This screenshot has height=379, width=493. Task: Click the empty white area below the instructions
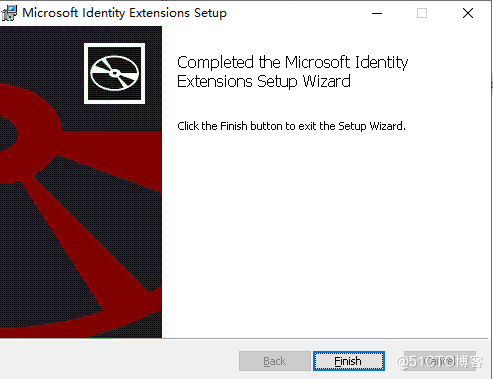pyautogui.click(x=325, y=233)
